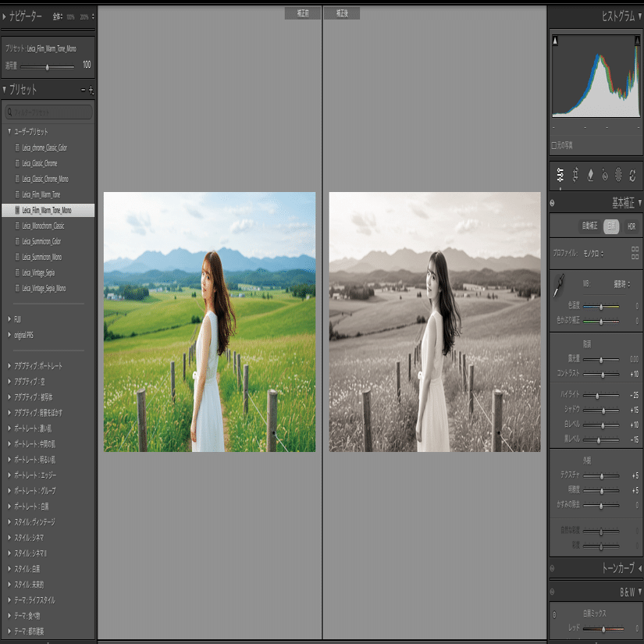Open the Masking tool icon

click(618, 175)
